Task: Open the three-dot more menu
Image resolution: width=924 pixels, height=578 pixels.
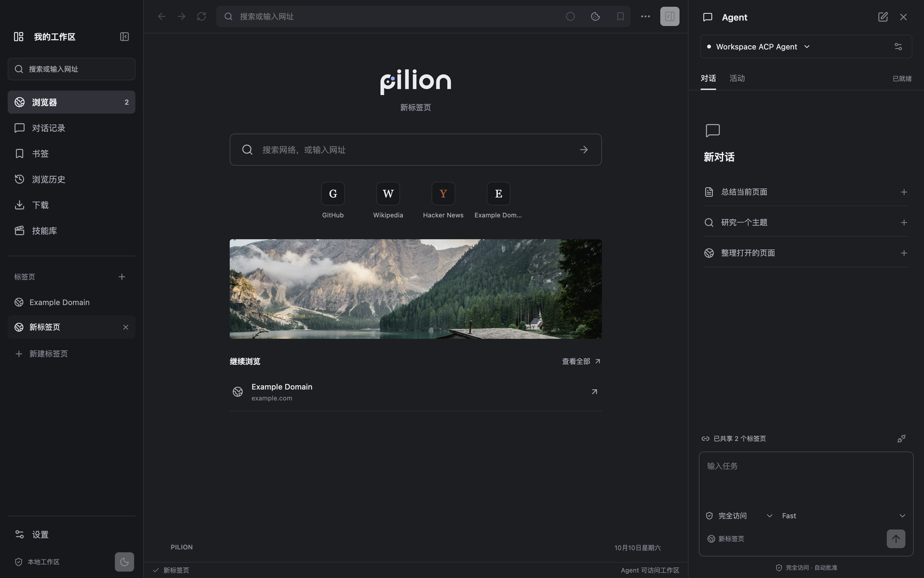Action: point(645,16)
